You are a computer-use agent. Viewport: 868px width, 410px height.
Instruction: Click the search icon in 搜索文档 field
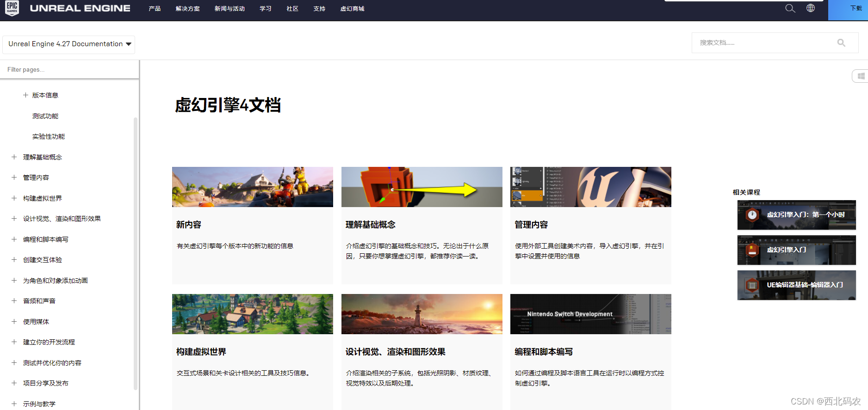point(841,43)
